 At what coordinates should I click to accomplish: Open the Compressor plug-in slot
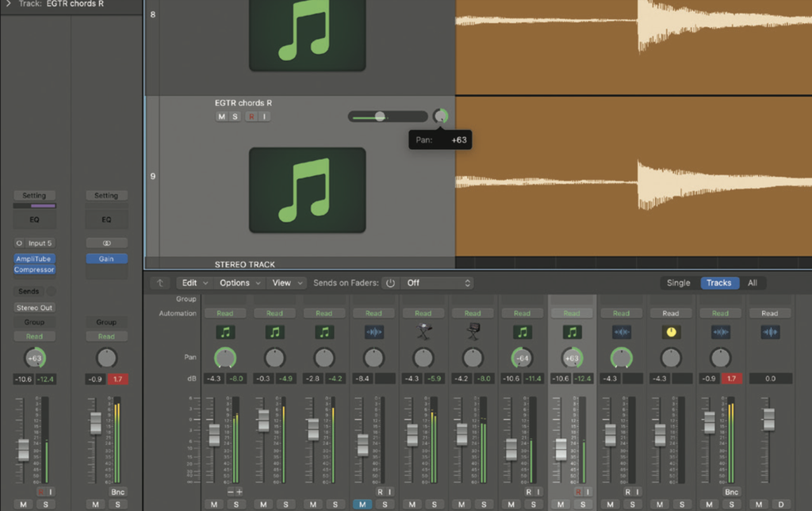pyautogui.click(x=34, y=269)
